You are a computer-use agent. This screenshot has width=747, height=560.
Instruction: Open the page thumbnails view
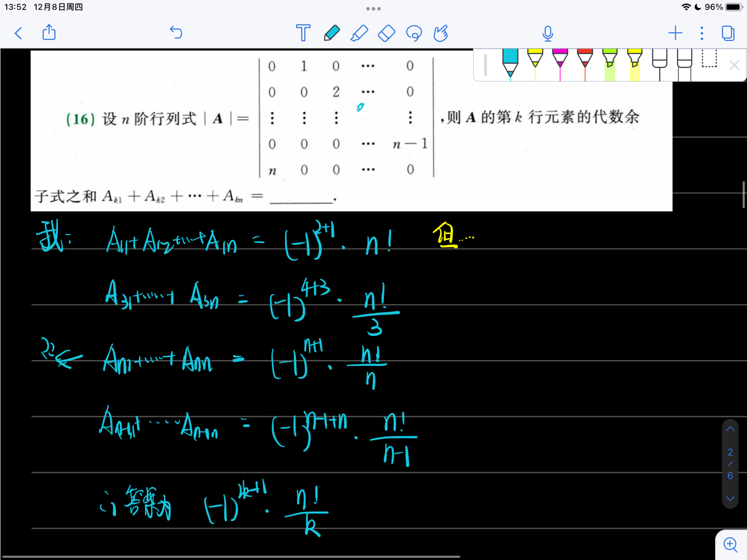[728, 33]
